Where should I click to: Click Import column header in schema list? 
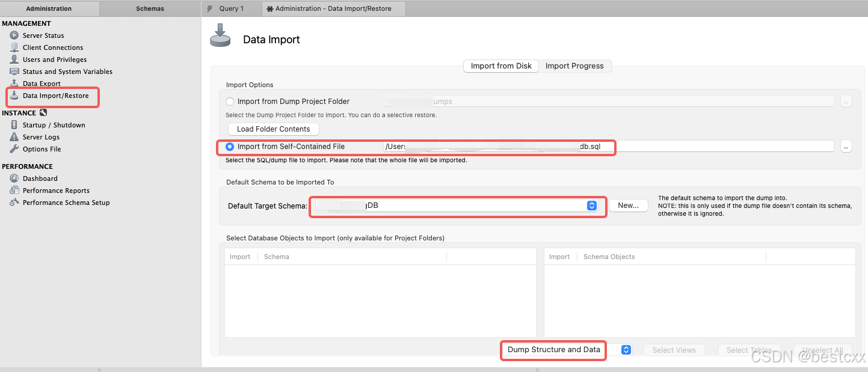[240, 257]
